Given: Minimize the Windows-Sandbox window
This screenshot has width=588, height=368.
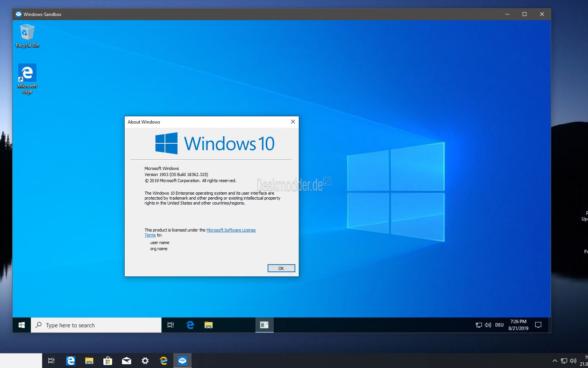Looking at the screenshot, I should coord(507,14).
